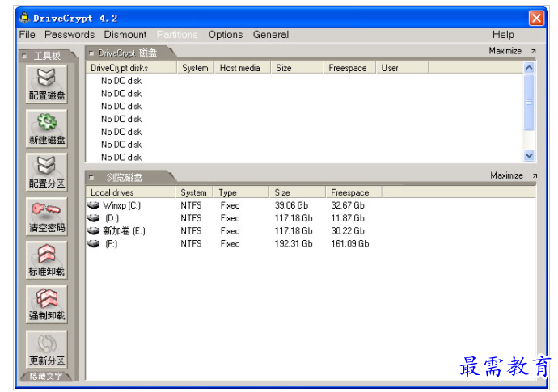Click the scroll up arrow in disks list
The width and height of the screenshot is (558, 392).
pyautogui.click(x=529, y=68)
